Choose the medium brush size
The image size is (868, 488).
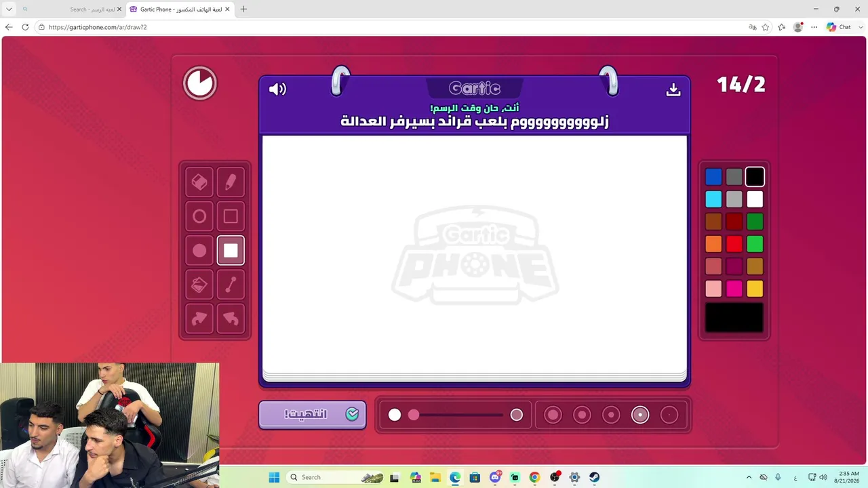point(611,415)
